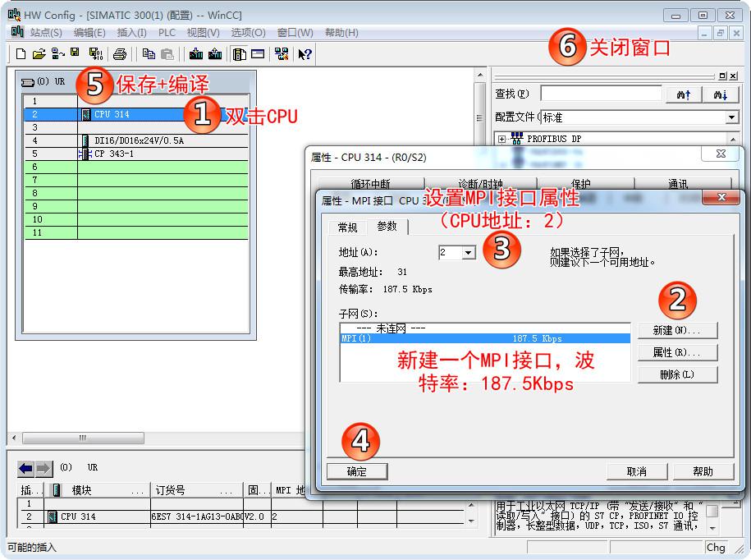Open the 站点(S) menu
Screen dimensions: 751x560
coord(46,33)
